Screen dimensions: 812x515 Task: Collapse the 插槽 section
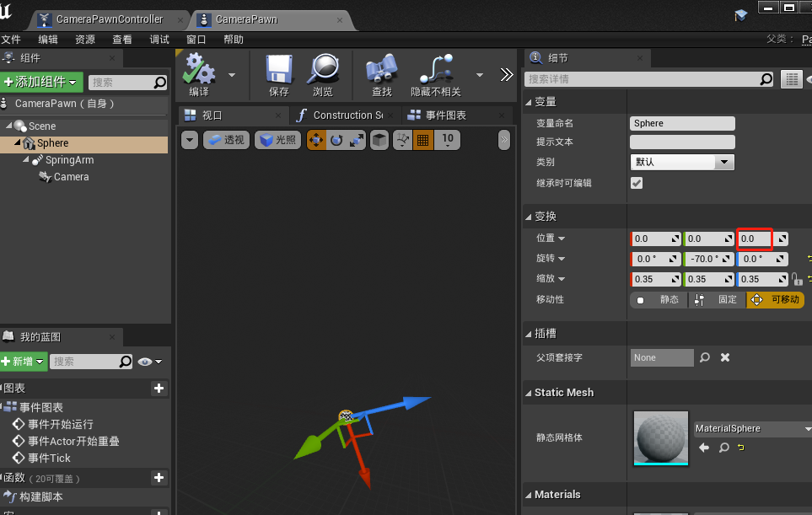tap(528, 335)
